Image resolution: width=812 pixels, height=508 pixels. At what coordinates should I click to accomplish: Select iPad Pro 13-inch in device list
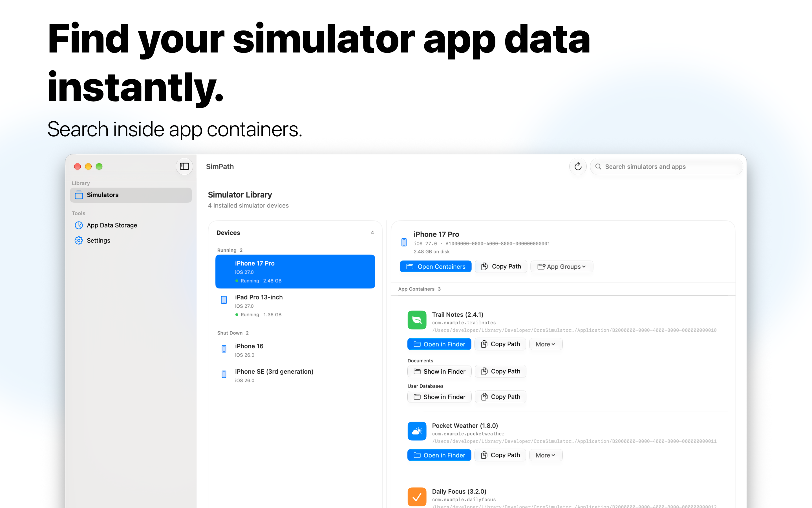point(295,305)
